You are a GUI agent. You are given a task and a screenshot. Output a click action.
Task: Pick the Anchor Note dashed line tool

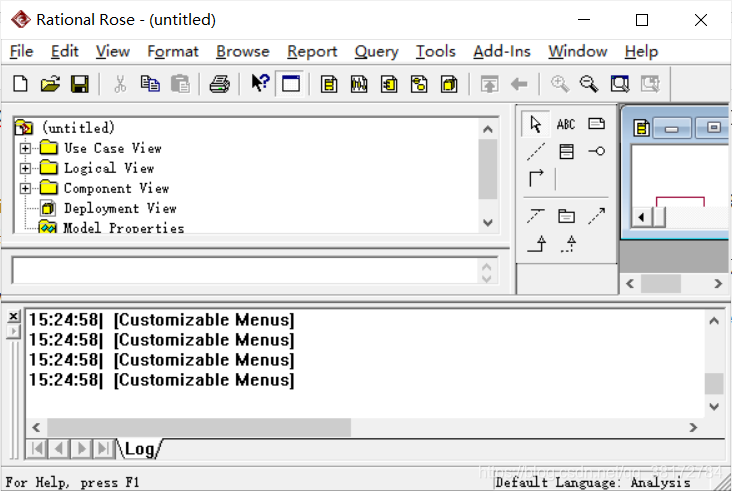(535, 152)
